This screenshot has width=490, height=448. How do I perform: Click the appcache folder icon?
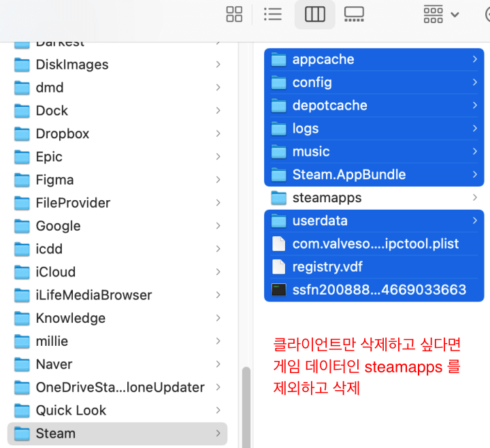(278, 59)
